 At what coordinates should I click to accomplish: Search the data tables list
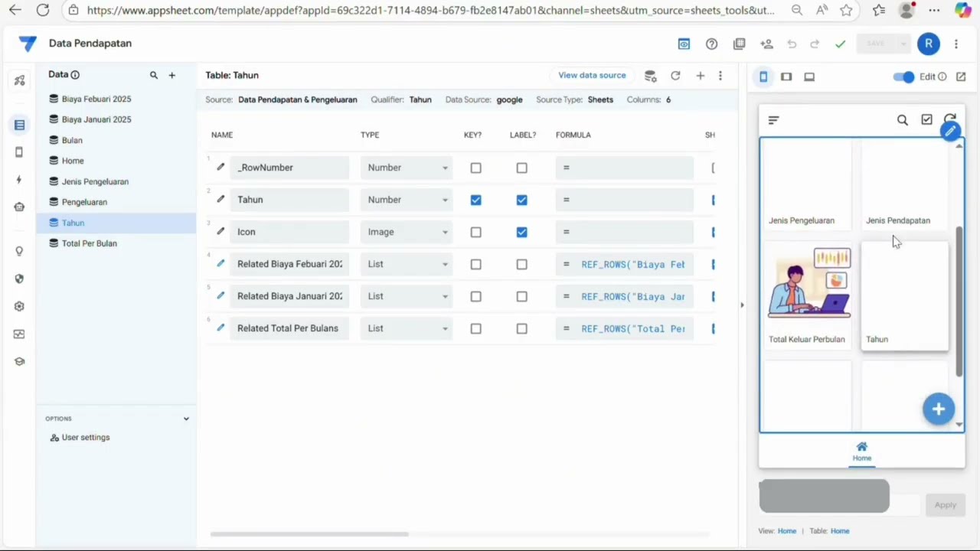154,75
